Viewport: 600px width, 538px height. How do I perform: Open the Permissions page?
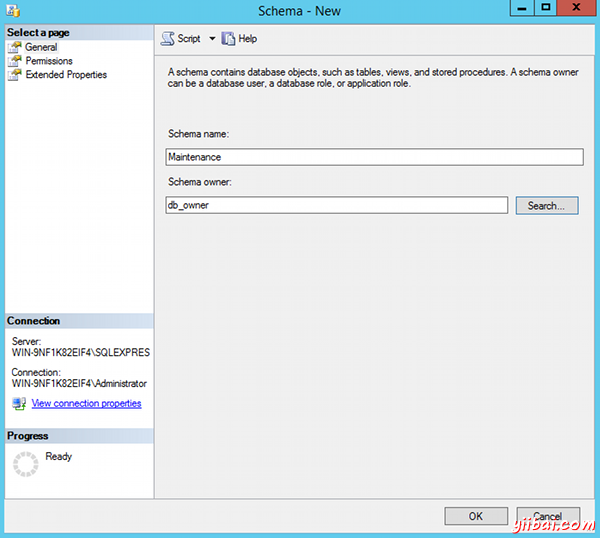pyautogui.click(x=49, y=61)
